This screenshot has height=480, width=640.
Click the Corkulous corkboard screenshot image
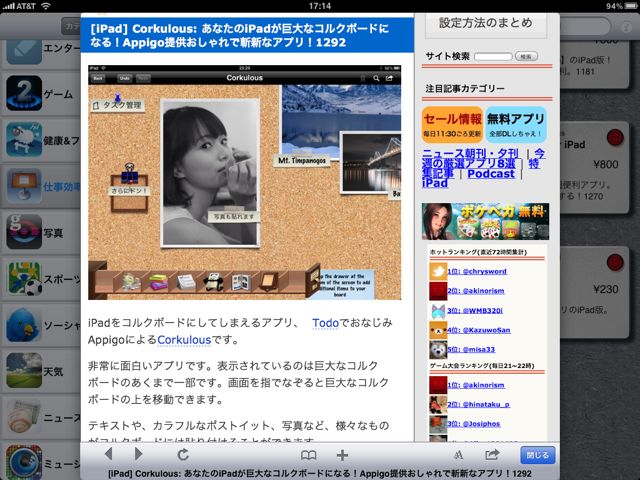(244, 182)
